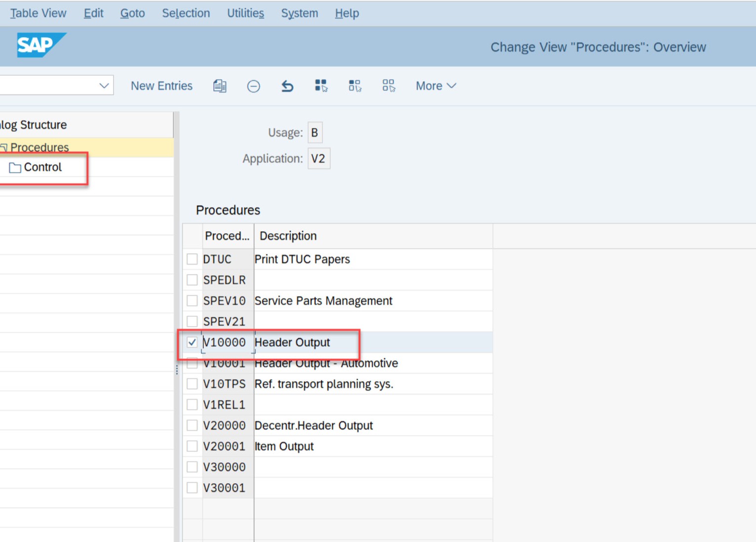Select the Procedures node in Dialog Structure
Viewport: 756px width, 542px height.
(40, 147)
